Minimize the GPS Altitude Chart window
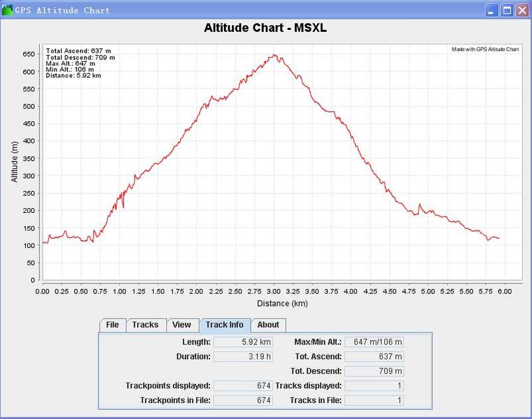 pos(491,11)
